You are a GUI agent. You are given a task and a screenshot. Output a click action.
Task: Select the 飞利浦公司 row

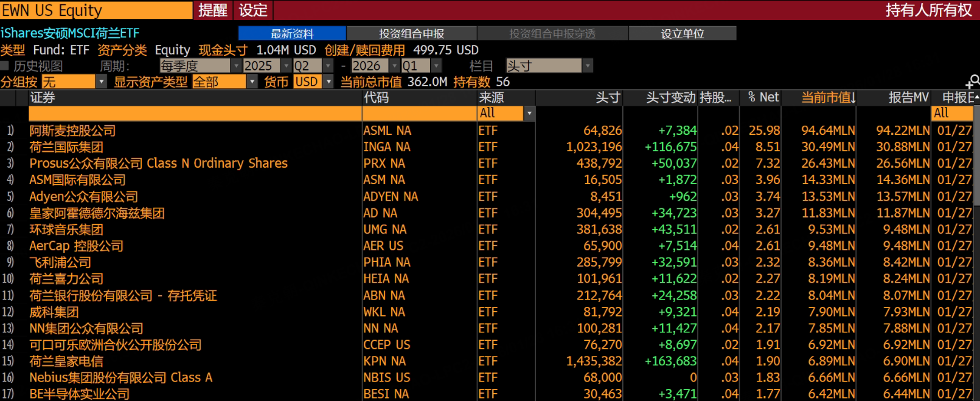[x=487, y=262]
